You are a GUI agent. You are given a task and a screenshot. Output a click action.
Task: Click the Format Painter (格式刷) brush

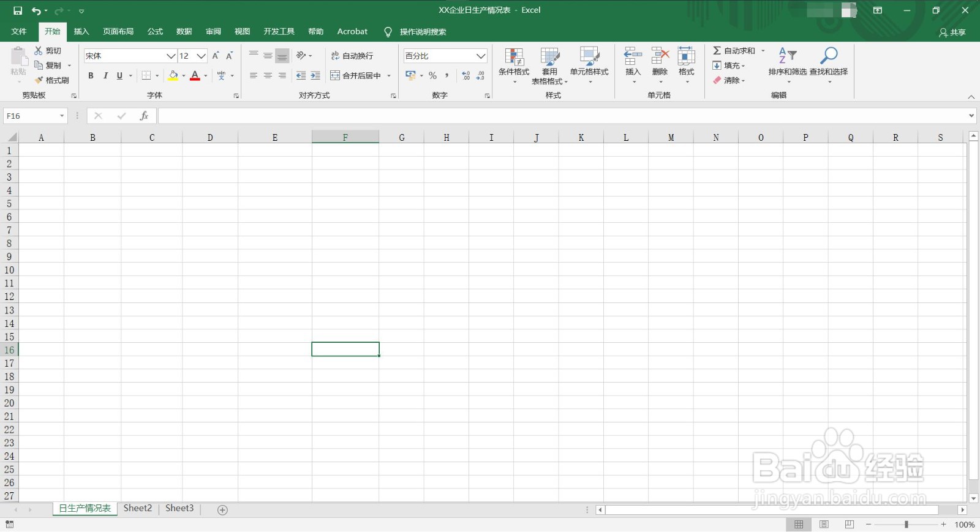[39, 80]
